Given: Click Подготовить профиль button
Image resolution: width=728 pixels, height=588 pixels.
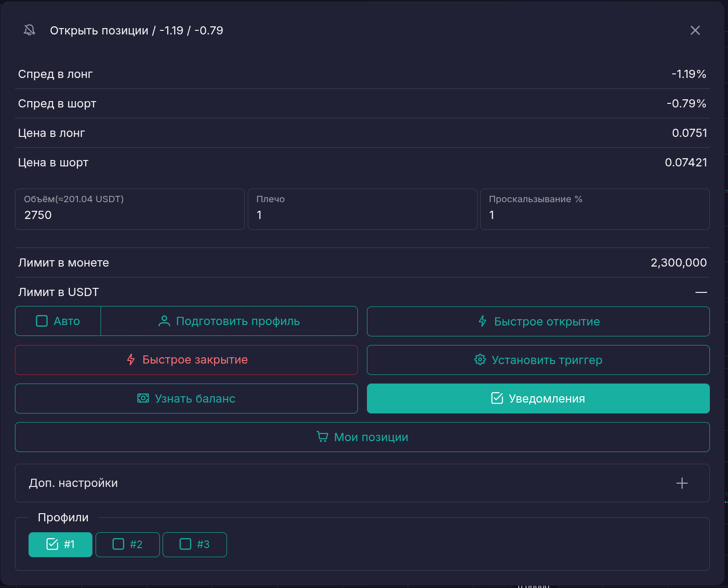Looking at the screenshot, I should pos(229,321).
